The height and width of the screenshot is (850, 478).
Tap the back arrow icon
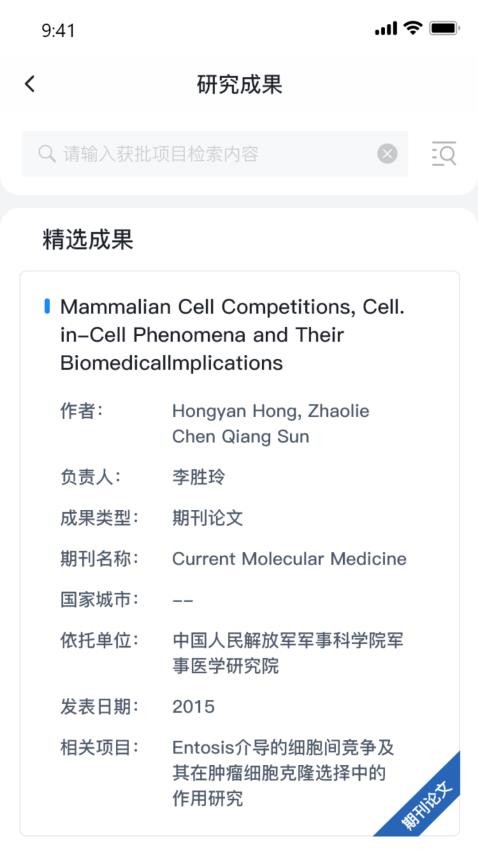point(30,84)
